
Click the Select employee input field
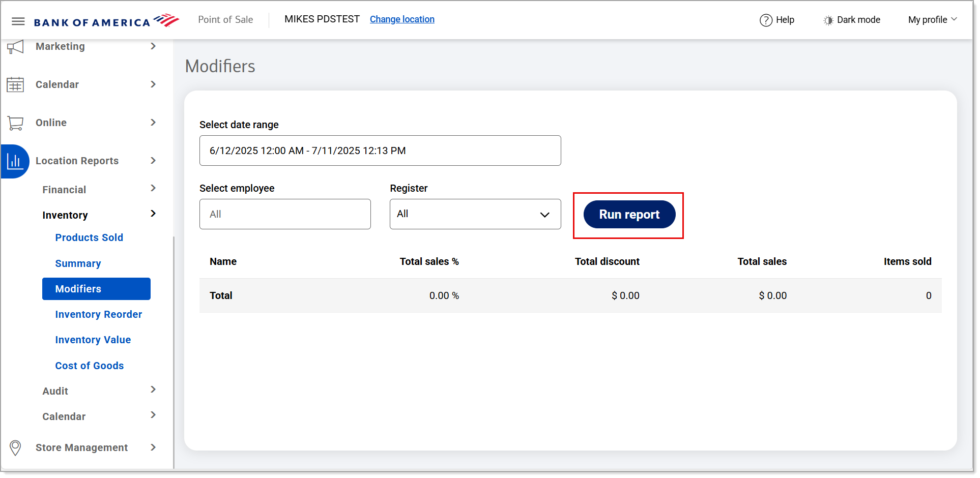[x=285, y=214]
